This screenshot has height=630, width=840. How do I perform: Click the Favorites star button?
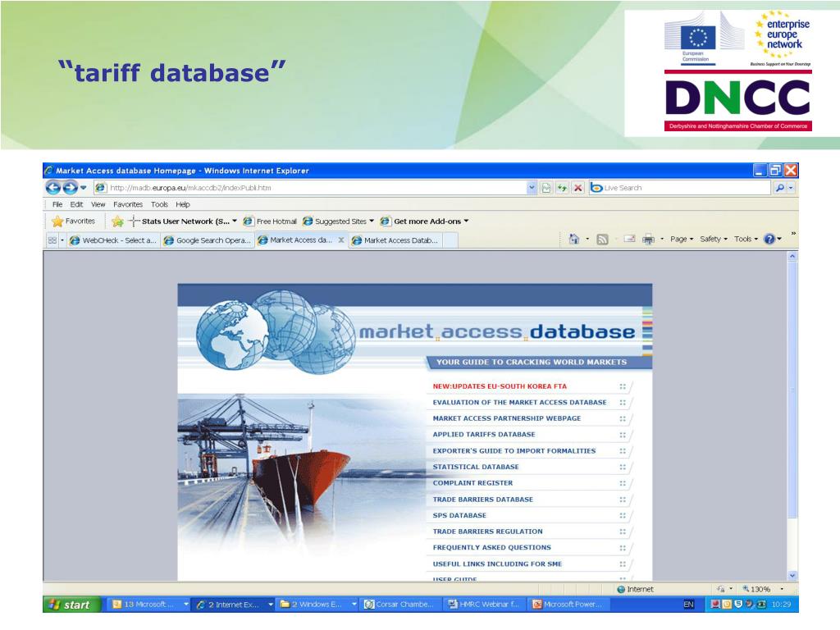tap(73, 221)
